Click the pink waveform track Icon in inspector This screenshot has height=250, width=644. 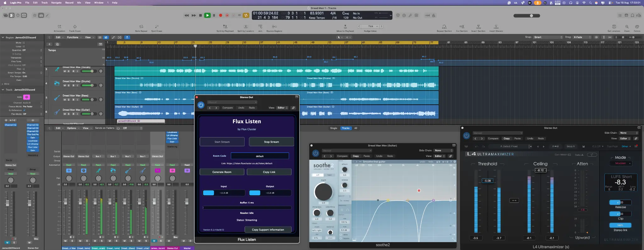coord(27,97)
